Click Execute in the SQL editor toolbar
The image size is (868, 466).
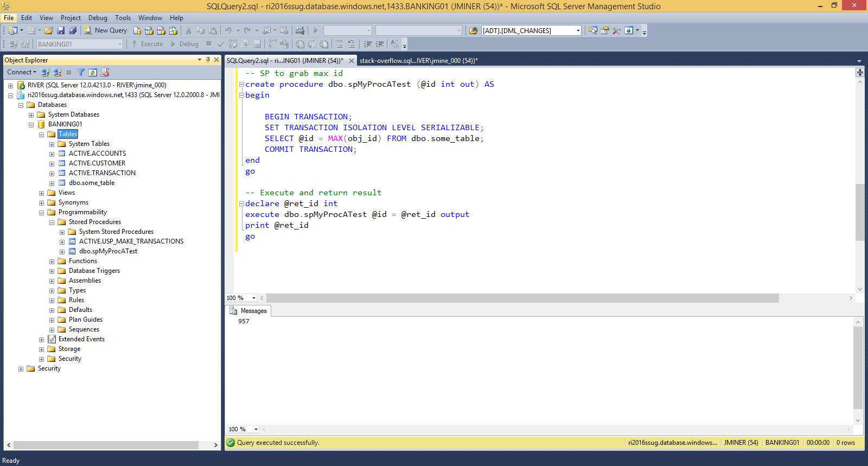147,44
